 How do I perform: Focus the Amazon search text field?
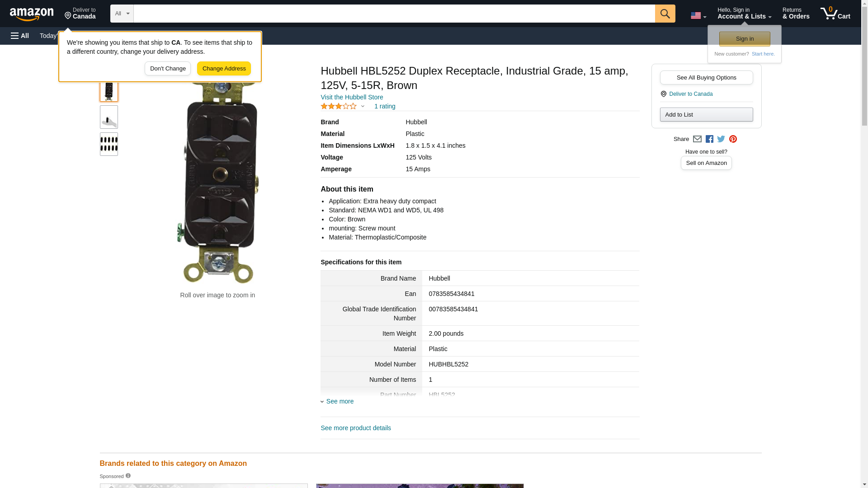(393, 14)
